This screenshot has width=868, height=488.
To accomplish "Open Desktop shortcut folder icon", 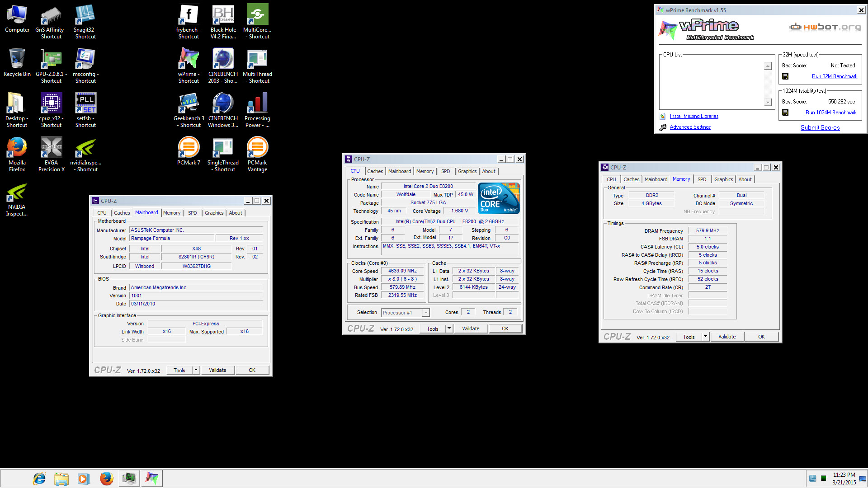I will 17,110.
